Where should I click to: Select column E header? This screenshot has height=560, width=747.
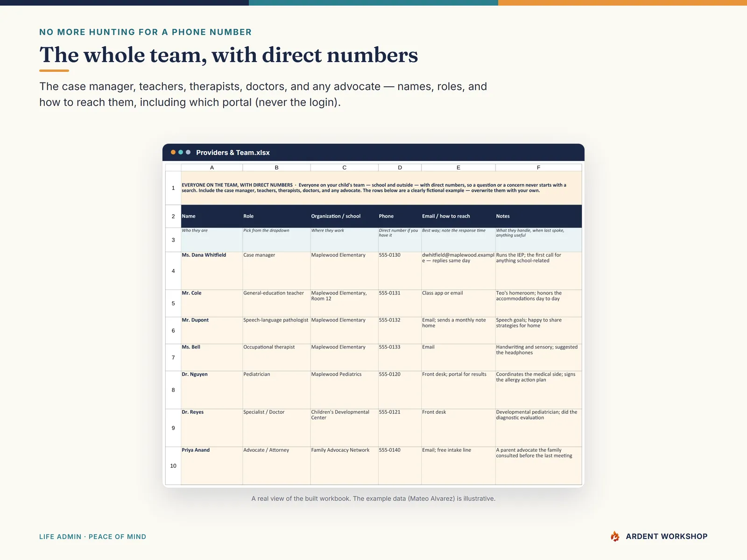(x=458, y=168)
